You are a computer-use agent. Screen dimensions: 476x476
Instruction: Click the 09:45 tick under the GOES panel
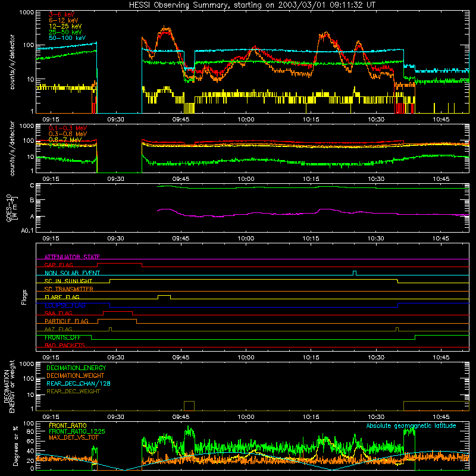[181, 239]
